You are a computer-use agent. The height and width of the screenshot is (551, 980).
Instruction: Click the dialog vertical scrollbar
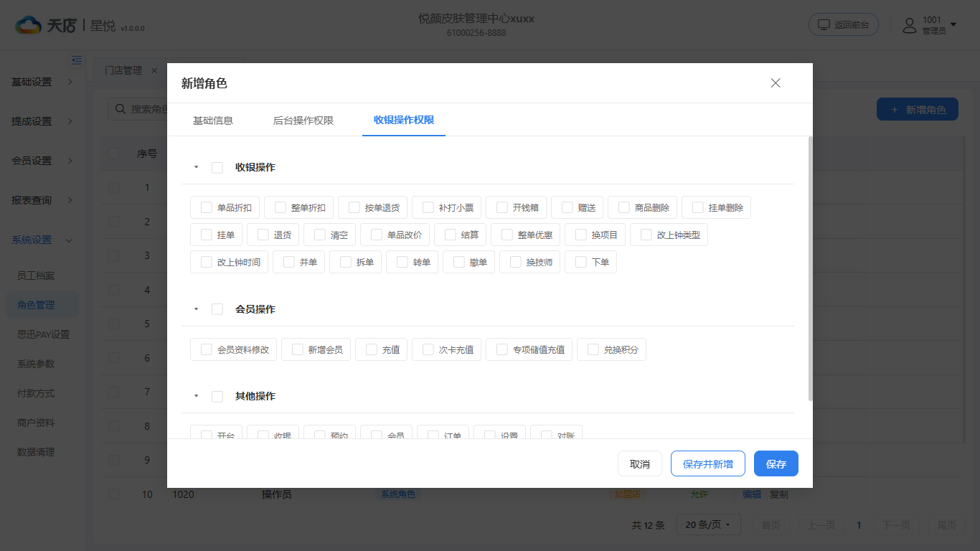pos(811,268)
